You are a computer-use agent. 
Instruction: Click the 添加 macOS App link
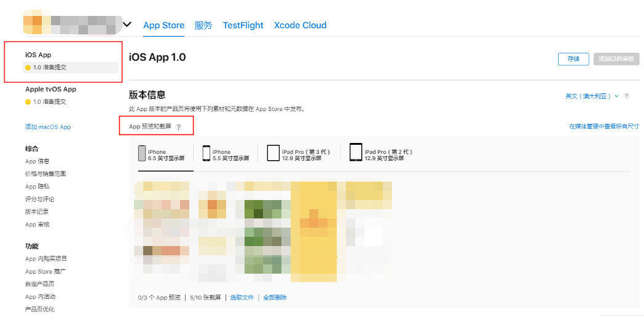pyautogui.click(x=48, y=127)
